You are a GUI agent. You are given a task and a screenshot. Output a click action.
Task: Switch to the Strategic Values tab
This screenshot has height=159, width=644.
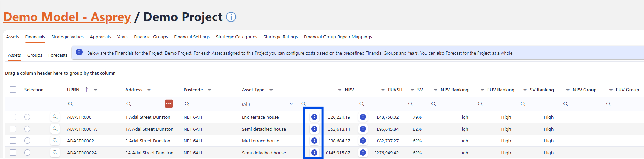click(67, 37)
